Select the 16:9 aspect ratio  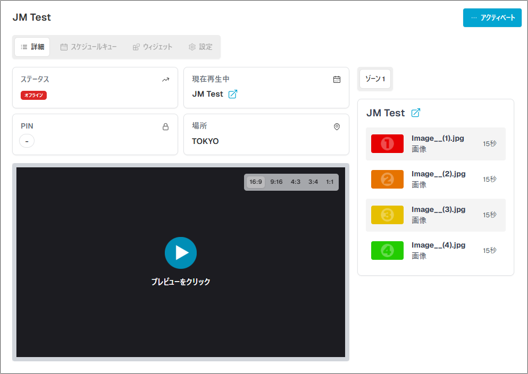point(256,182)
